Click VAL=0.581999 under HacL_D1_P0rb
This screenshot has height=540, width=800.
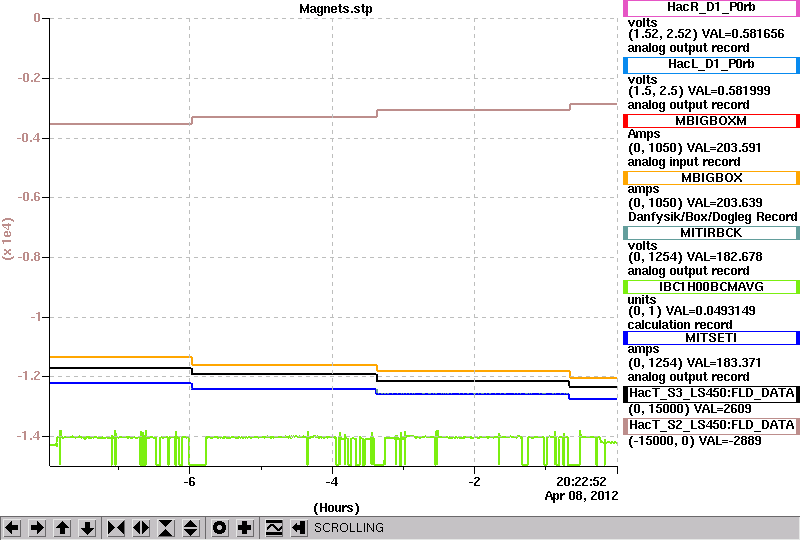(x=729, y=91)
